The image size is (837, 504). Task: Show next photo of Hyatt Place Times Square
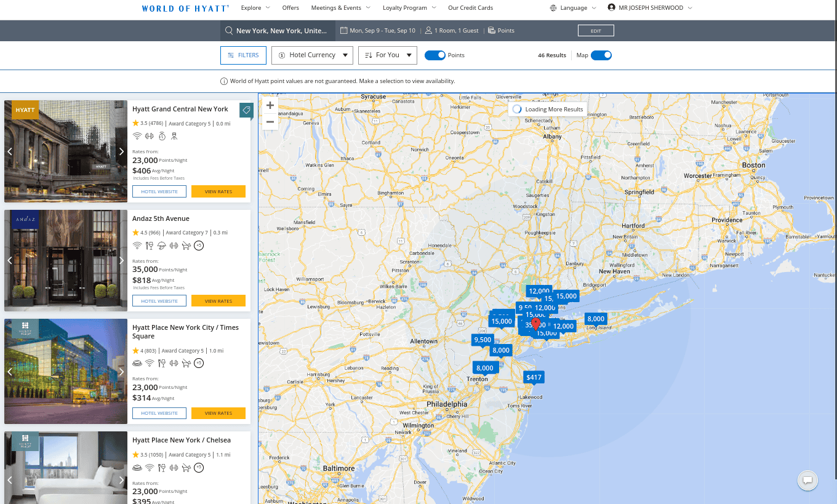121,372
